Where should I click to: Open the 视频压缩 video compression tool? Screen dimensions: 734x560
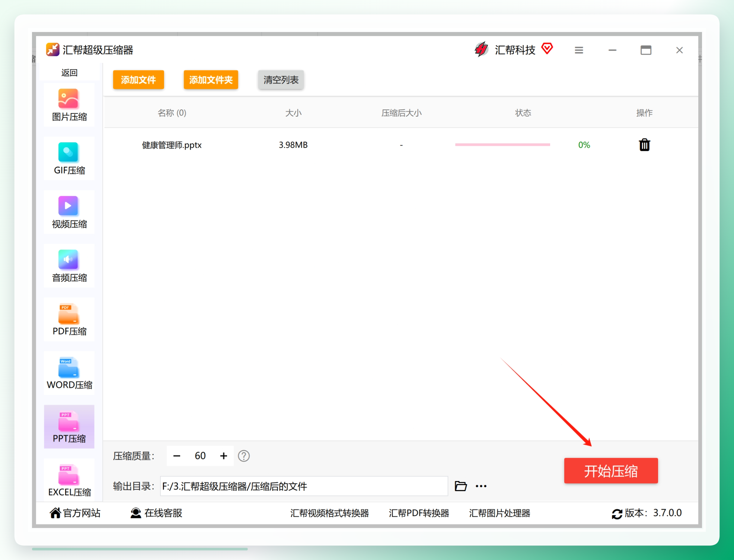(x=69, y=213)
